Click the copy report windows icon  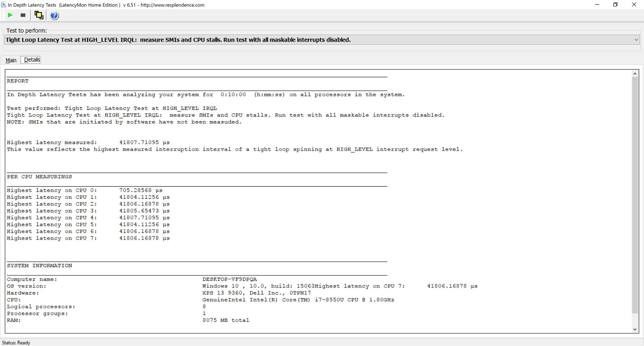click(39, 15)
